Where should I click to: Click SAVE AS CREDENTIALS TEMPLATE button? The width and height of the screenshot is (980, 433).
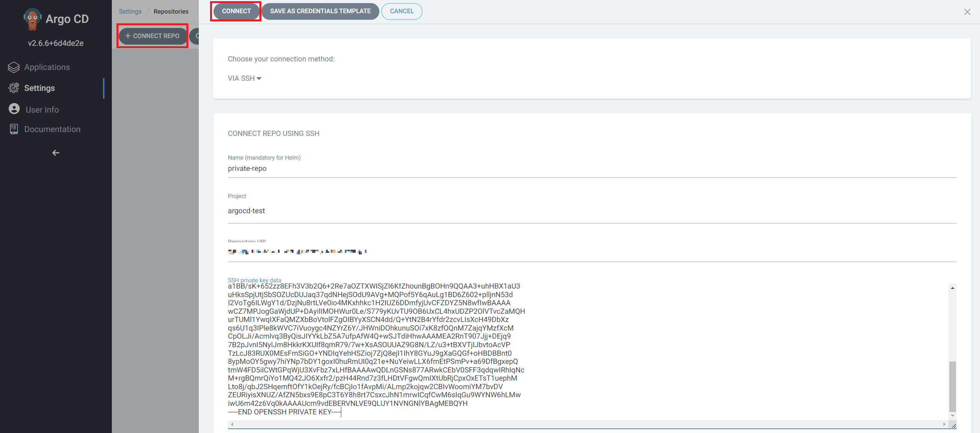click(x=320, y=11)
